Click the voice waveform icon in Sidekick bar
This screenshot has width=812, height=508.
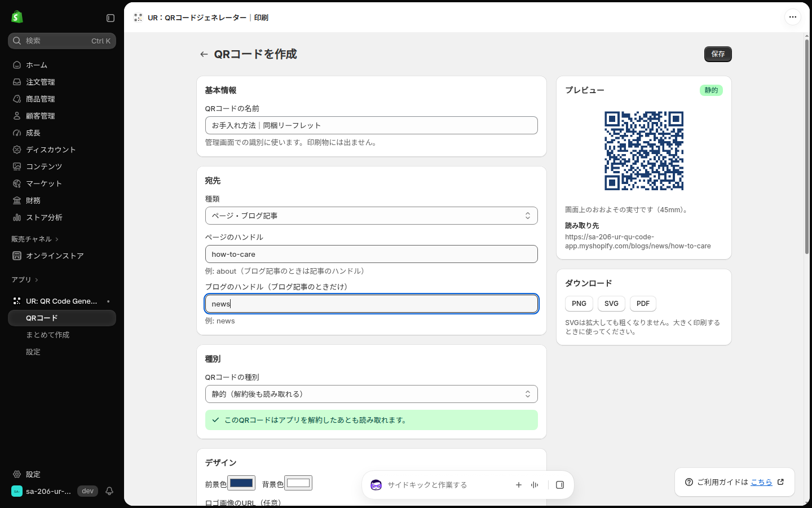tap(535, 485)
